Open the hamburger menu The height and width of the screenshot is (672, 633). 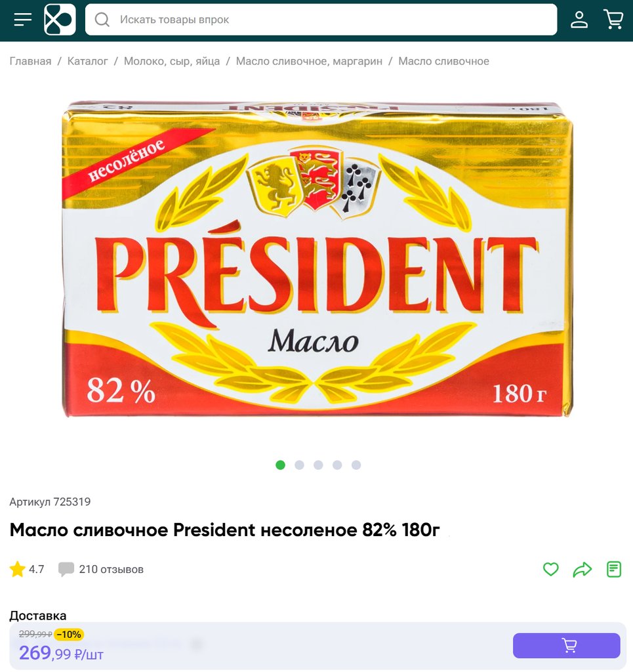click(x=23, y=20)
